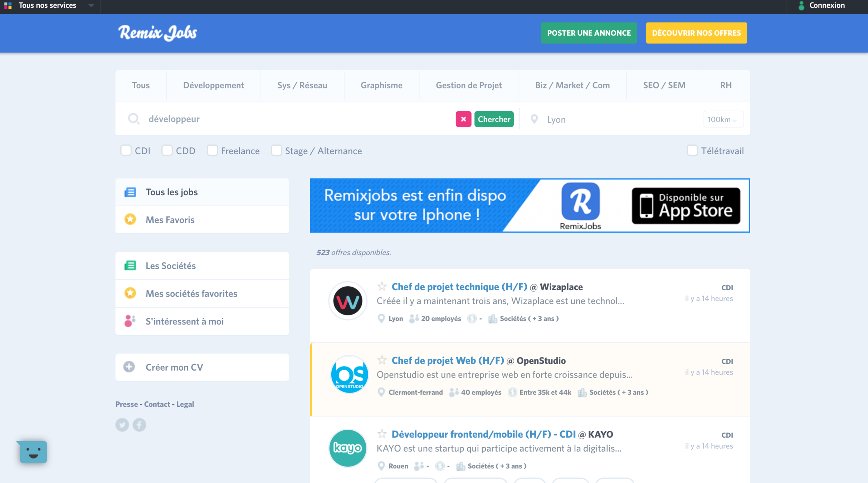Image resolution: width=868 pixels, height=483 pixels.
Task: Click the Poster une annonce button
Action: pyautogui.click(x=589, y=33)
